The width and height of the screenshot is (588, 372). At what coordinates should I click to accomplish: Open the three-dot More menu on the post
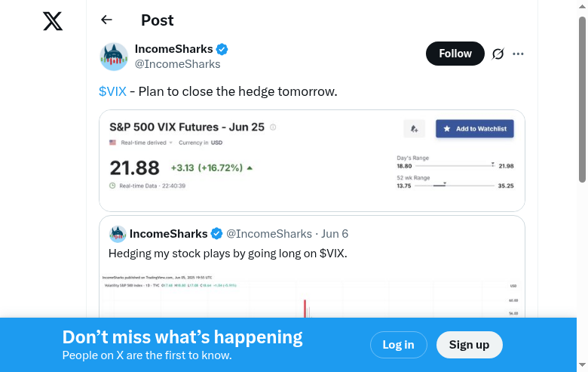point(518,54)
